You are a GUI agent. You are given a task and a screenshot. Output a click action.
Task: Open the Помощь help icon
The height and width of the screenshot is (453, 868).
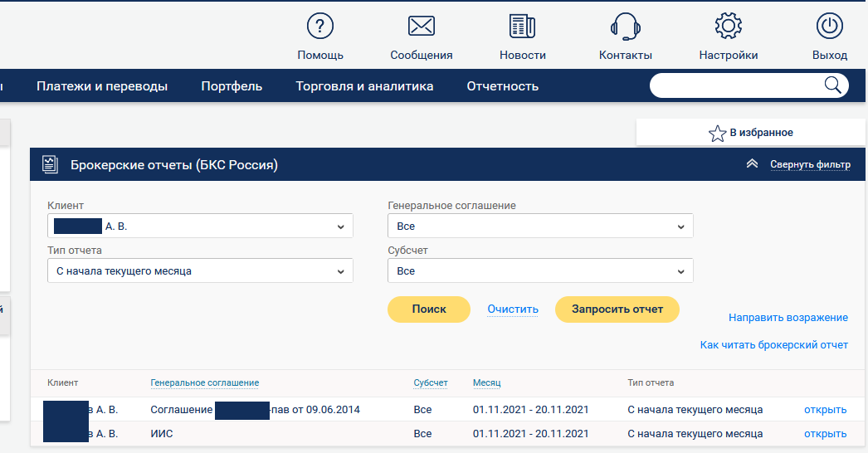[319, 27]
